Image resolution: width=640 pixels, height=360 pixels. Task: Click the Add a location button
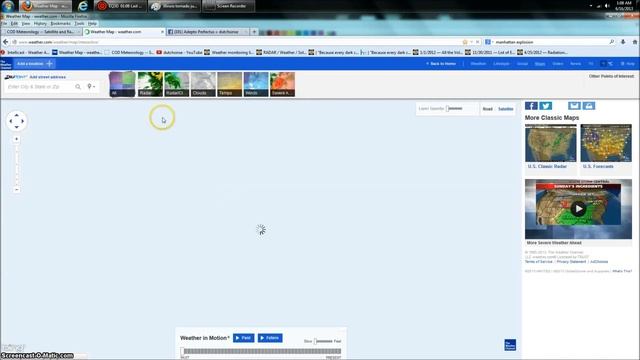35,64
